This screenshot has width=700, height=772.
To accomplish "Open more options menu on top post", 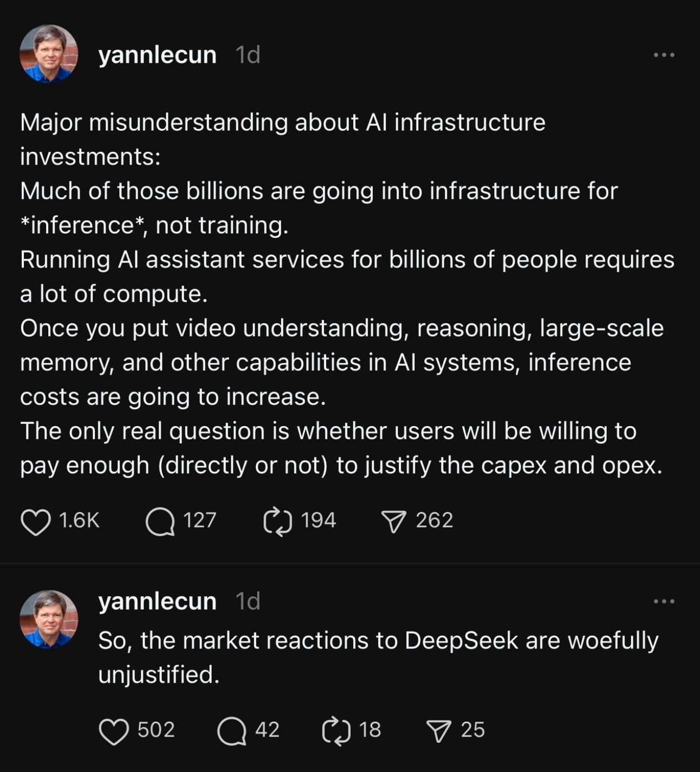I will pyautogui.click(x=664, y=55).
